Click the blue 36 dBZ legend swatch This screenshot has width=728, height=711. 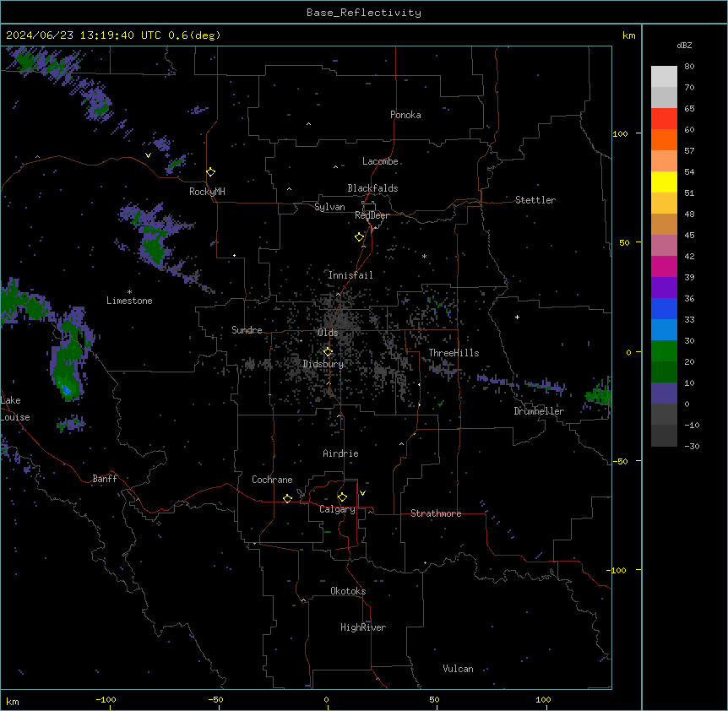[664, 308]
